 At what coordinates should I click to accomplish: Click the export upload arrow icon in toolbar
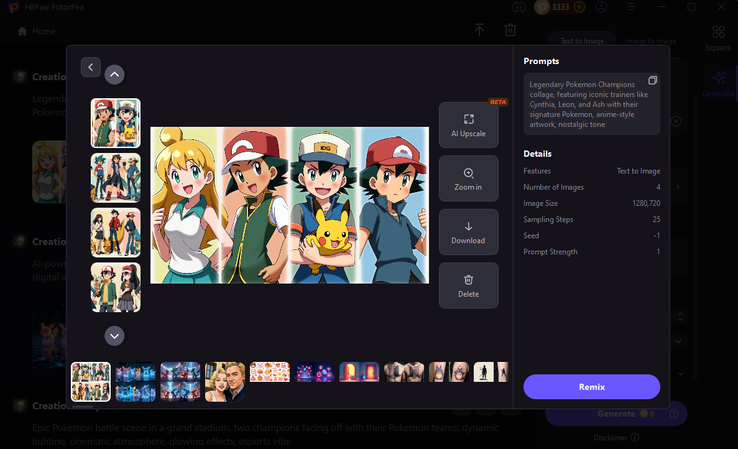pos(479,30)
